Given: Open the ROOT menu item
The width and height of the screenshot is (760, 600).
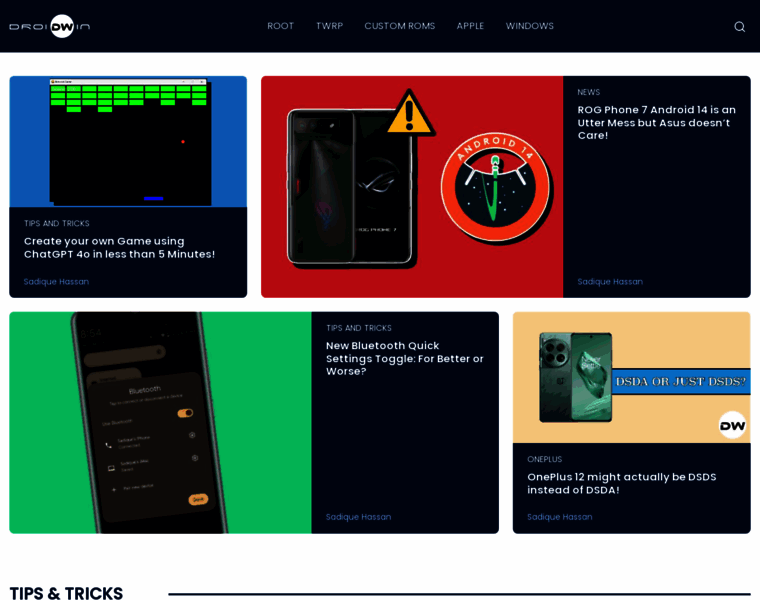Looking at the screenshot, I should tap(281, 26).
